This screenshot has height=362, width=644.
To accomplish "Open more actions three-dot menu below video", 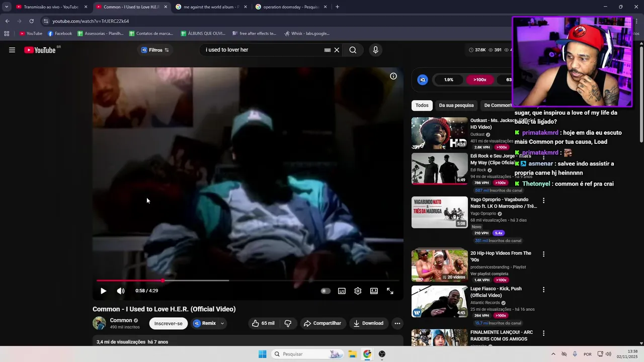I will pos(397,323).
